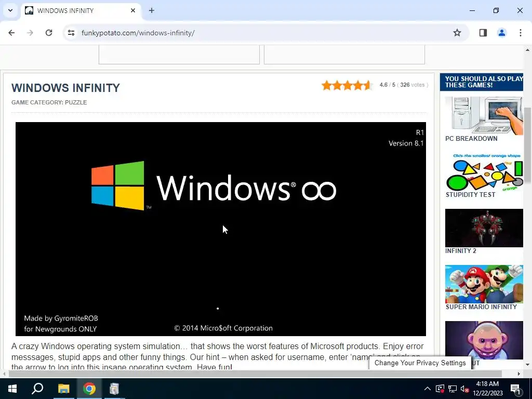Open taskbar search magnifier
Image resolution: width=532 pixels, height=399 pixels.
37,389
